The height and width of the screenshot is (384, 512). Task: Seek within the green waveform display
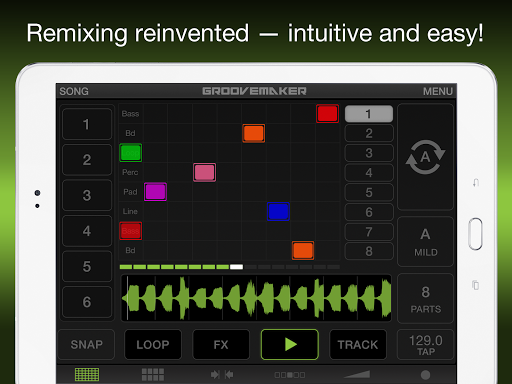pos(256,298)
